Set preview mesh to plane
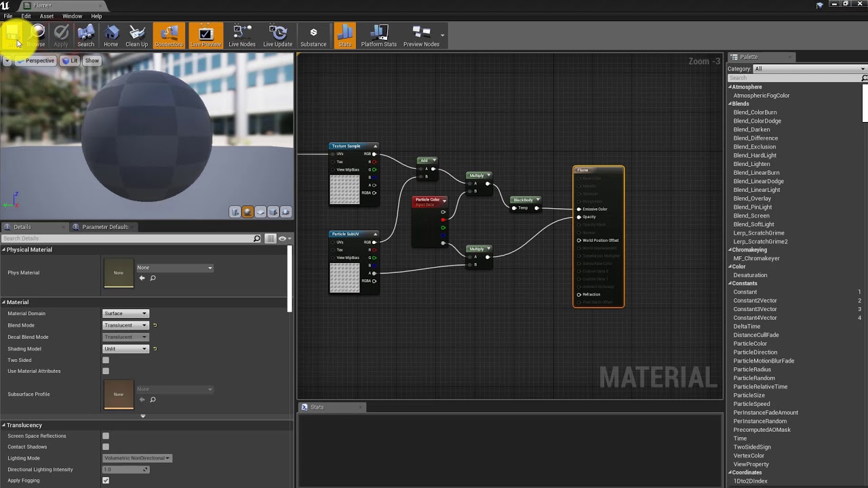This screenshot has width=868, height=488. 260,212
